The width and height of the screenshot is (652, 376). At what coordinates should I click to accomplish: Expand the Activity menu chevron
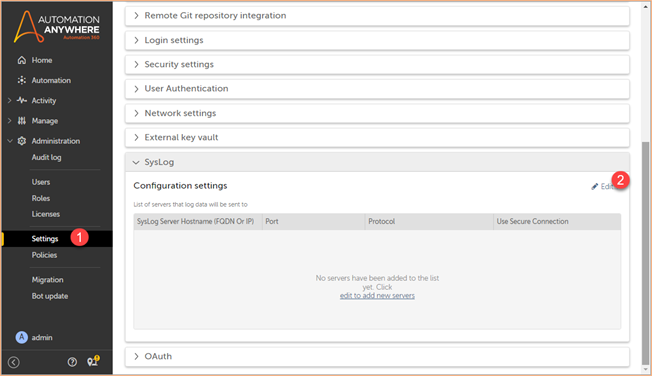click(10, 100)
